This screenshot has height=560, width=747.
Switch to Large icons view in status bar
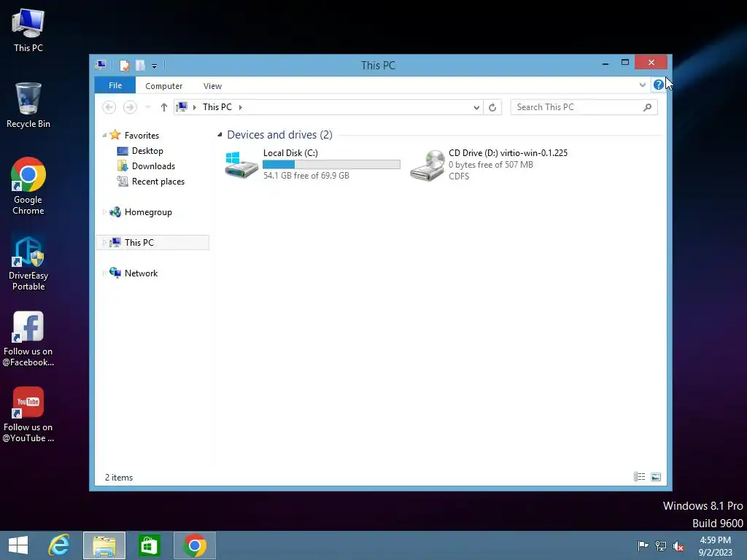(x=656, y=477)
